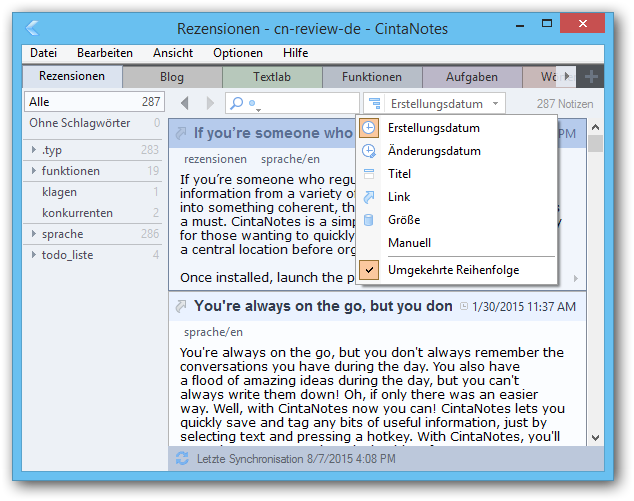This screenshot has width=634, height=501.
Task: Add a new section with plus icon
Action: click(x=591, y=76)
